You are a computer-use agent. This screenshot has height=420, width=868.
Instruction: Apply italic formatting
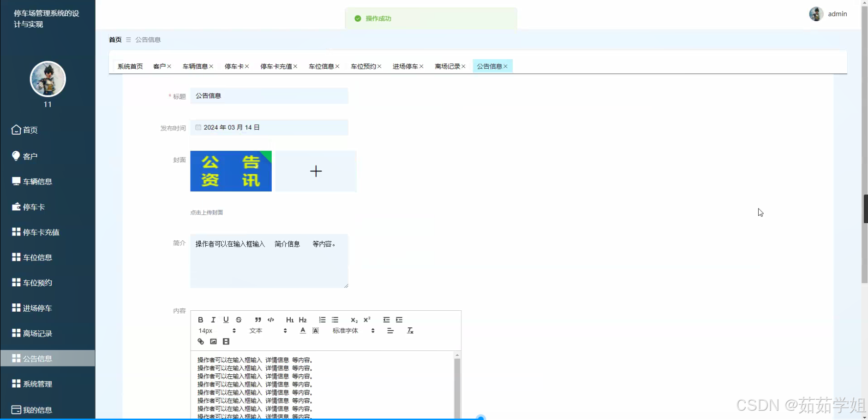[213, 319]
